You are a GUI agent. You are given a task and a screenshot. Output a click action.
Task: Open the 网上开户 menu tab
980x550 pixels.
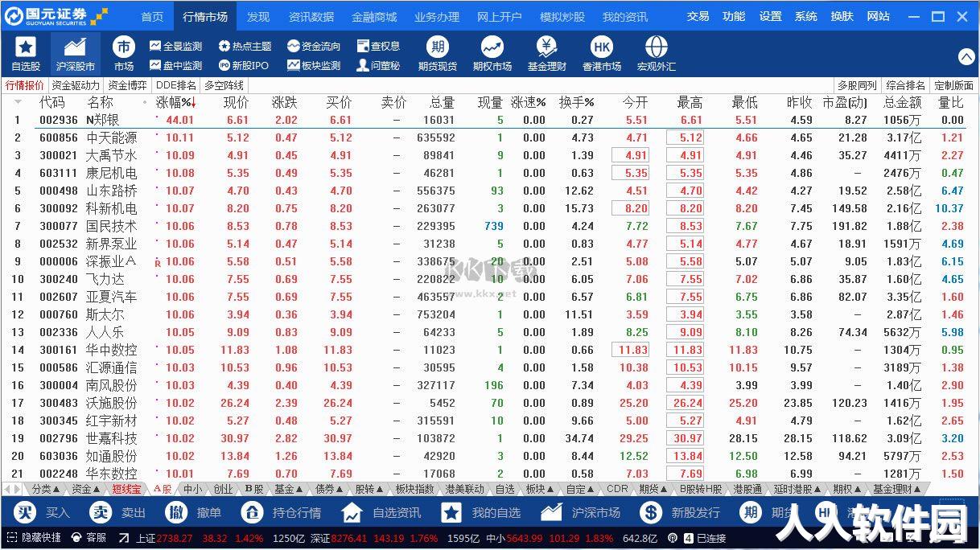(500, 16)
